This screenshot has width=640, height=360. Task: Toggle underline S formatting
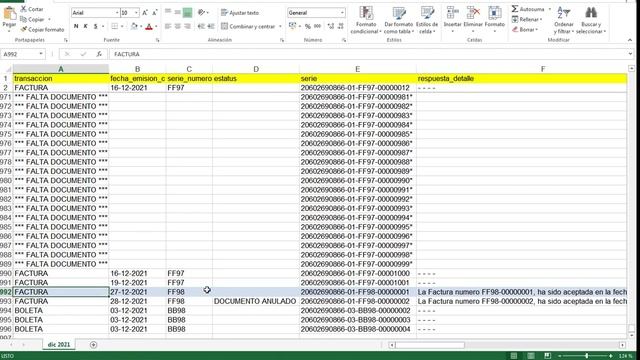click(x=96, y=26)
